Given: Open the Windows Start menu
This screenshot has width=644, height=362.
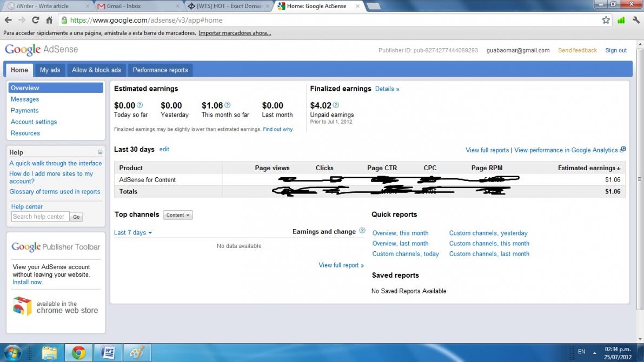Looking at the screenshot, I should (12, 353).
